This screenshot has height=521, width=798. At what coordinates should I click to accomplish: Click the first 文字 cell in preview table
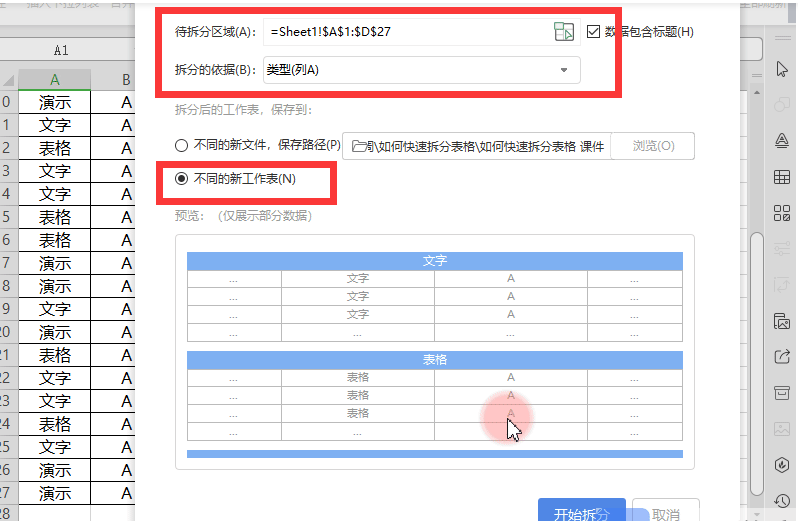point(358,279)
